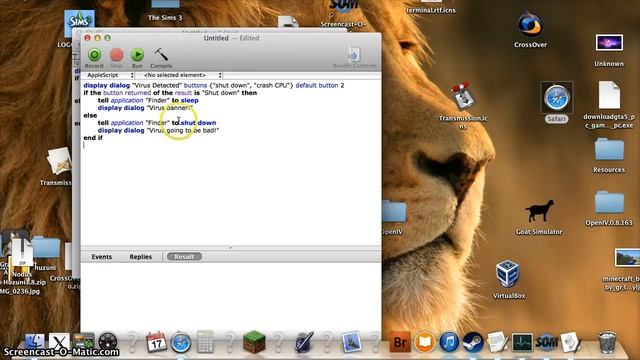Select the Safari desktop icon
Viewport: 640px width, 360px height.
point(556,98)
